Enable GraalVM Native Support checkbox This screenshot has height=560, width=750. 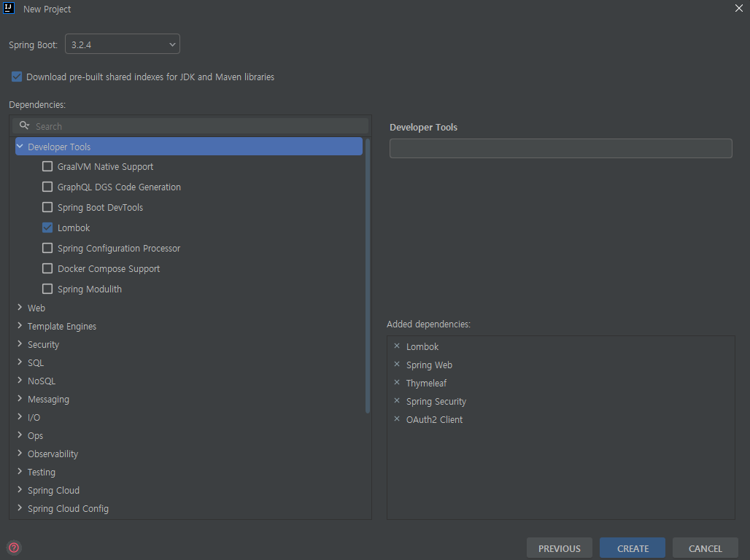(x=47, y=166)
